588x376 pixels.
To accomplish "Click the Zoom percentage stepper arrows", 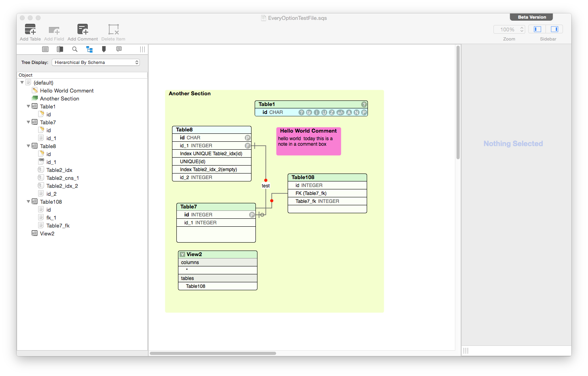I will [x=522, y=29].
